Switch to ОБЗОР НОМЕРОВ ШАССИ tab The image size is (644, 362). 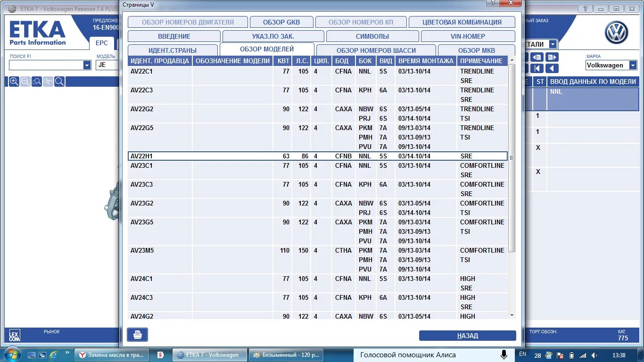[376, 50]
